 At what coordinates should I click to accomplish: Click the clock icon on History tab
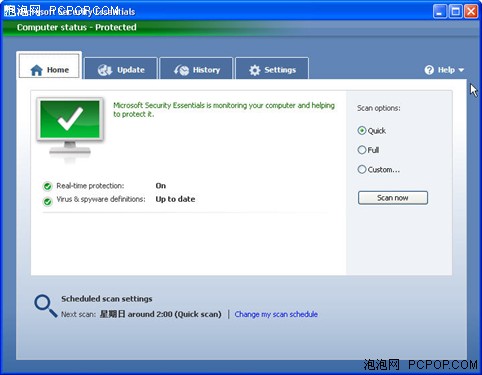click(181, 70)
